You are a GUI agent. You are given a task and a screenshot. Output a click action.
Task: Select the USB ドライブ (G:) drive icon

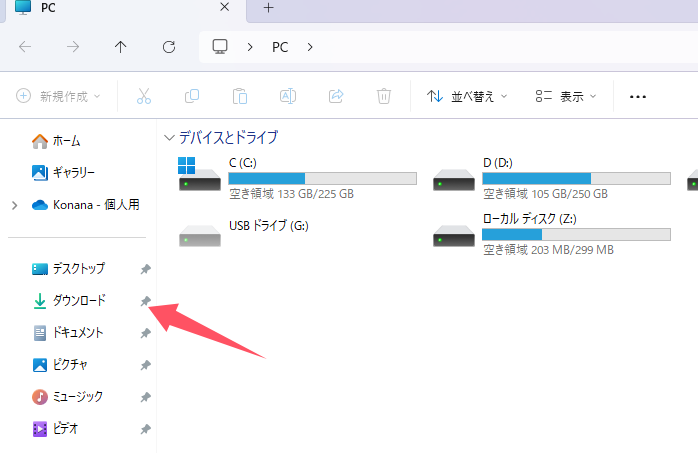click(199, 236)
